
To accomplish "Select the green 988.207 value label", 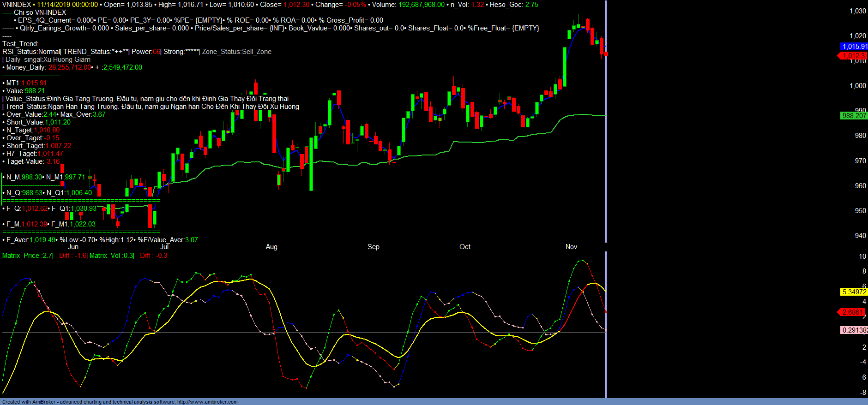I will tap(854, 116).
